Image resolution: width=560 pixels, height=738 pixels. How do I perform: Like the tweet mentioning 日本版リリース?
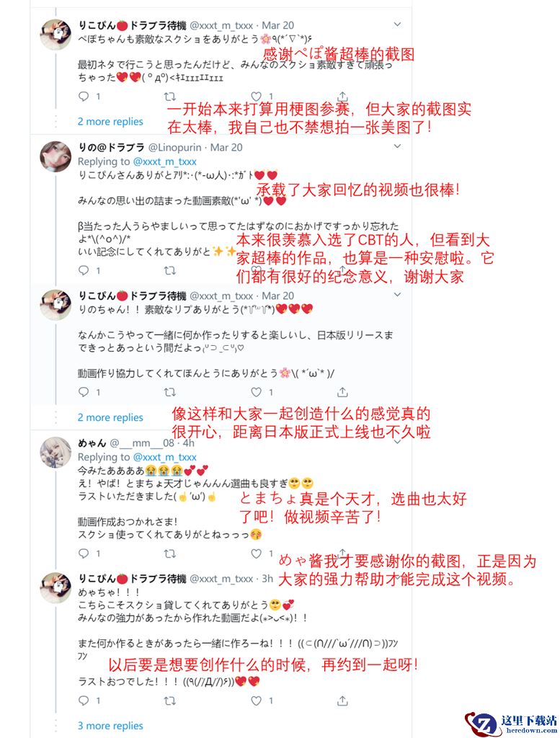coord(256,392)
